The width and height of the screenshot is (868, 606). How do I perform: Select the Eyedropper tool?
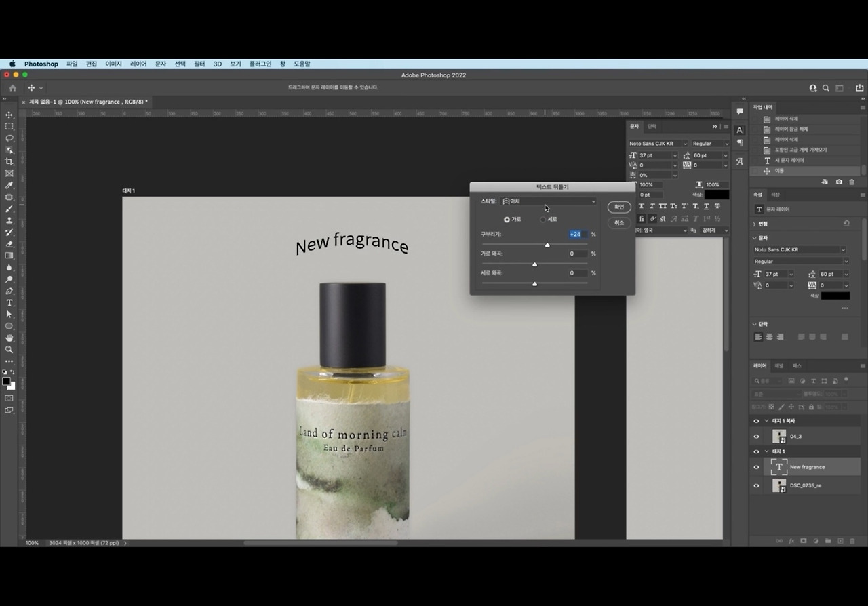pos(9,185)
